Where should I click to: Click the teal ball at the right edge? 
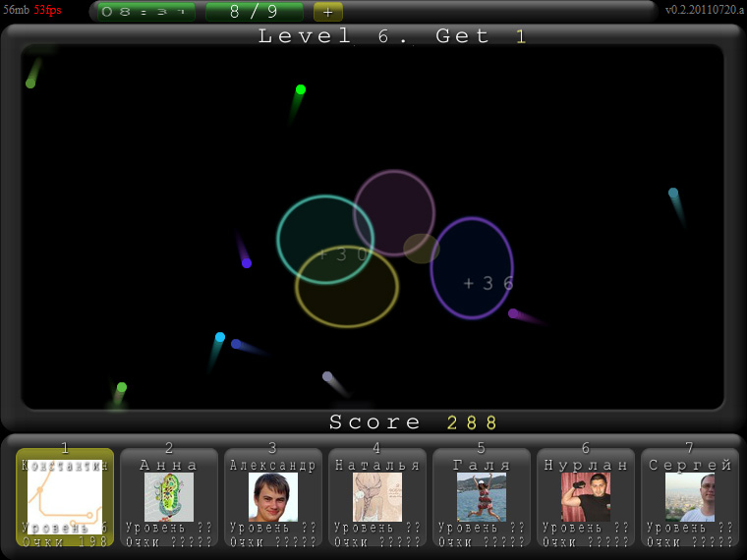[672, 193]
